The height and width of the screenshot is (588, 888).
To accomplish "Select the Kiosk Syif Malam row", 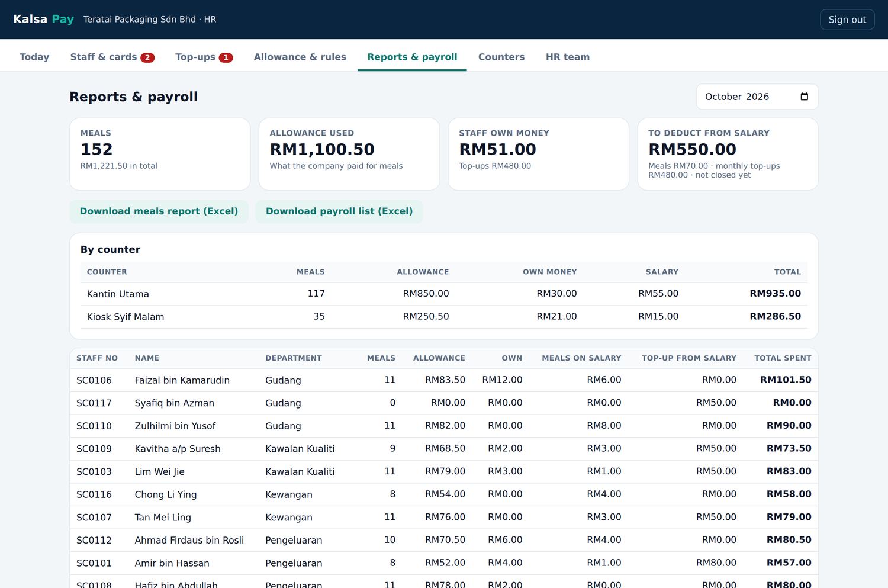I will coord(444,317).
